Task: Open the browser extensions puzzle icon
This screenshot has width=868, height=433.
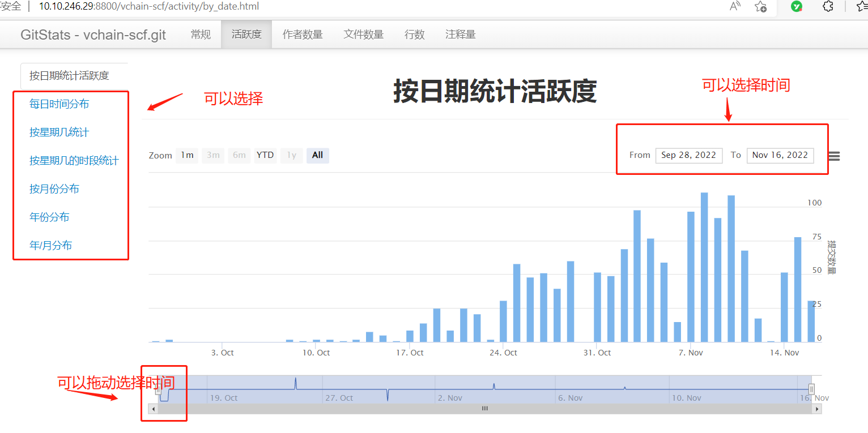Action: (x=828, y=6)
